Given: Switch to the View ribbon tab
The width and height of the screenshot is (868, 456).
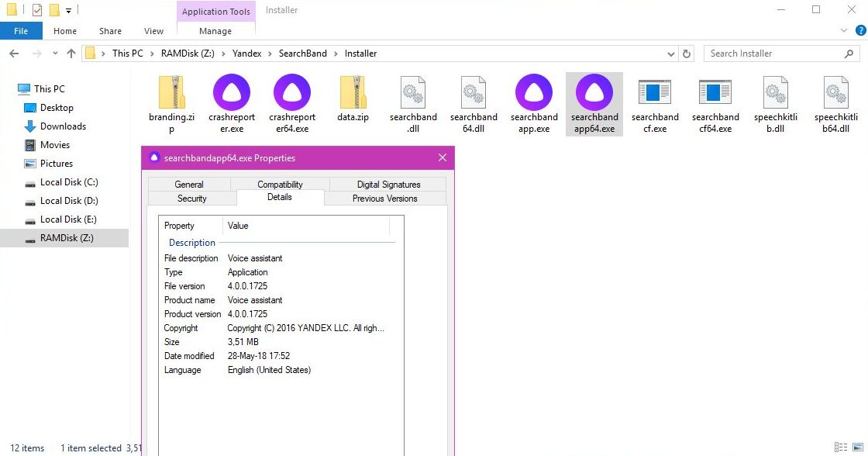Looking at the screenshot, I should (153, 31).
